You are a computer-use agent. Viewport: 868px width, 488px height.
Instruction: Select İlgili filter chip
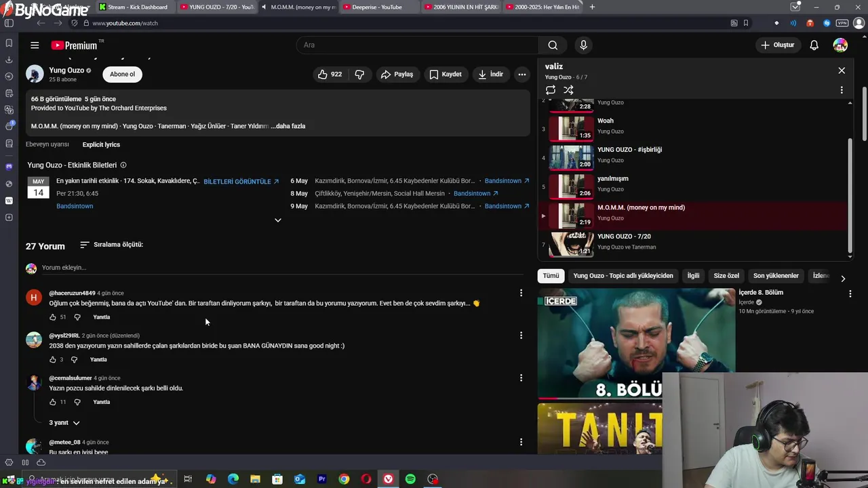[693, 276]
